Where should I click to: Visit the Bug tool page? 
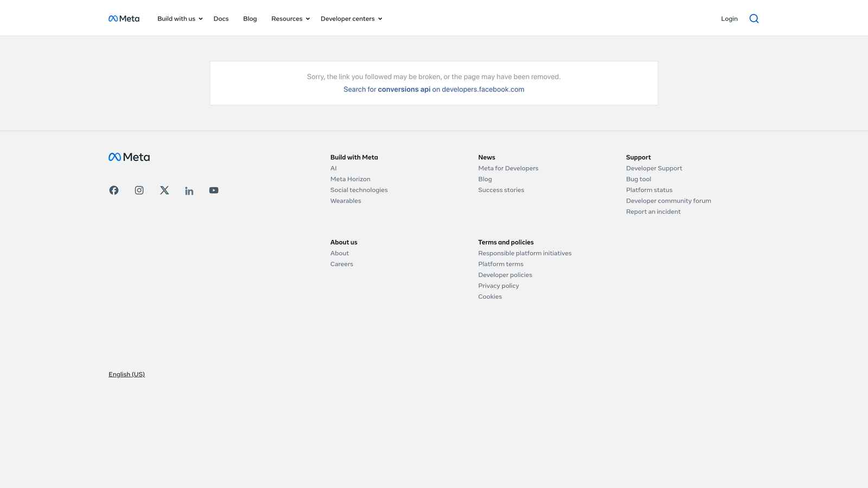pyautogui.click(x=639, y=179)
